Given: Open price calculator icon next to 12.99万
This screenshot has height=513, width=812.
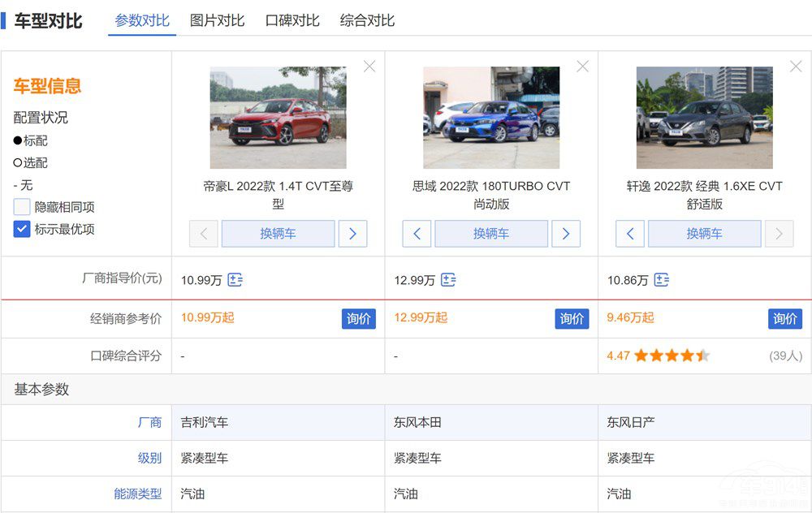Looking at the screenshot, I should click(448, 280).
